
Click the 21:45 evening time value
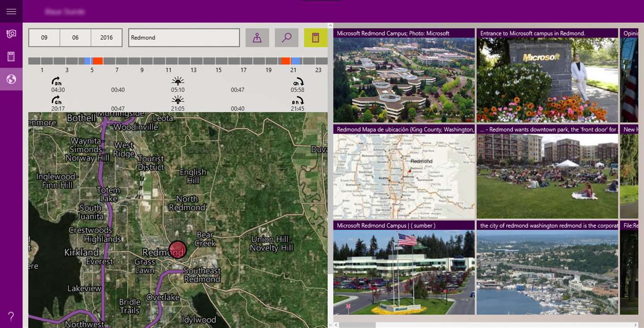297,109
